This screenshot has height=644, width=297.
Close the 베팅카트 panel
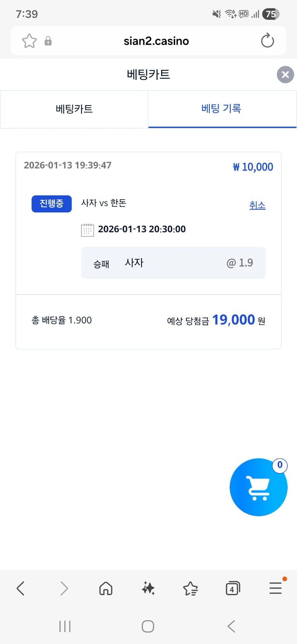(285, 75)
